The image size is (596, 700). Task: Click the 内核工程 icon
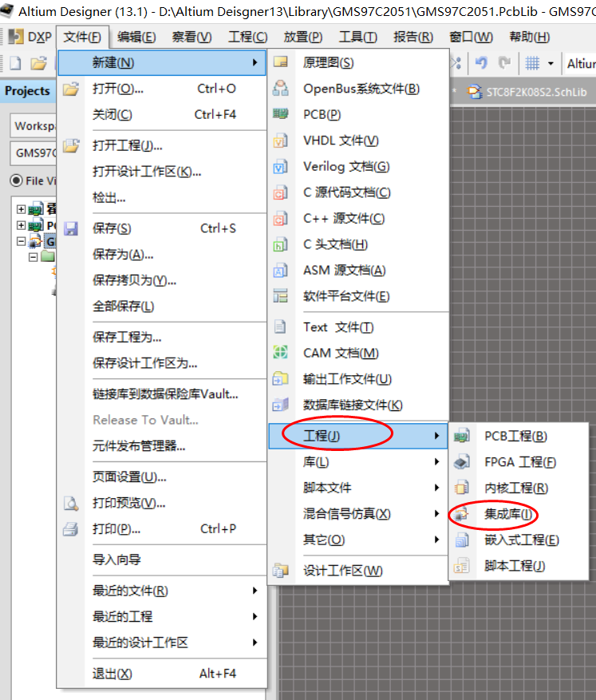click(462, 488)
